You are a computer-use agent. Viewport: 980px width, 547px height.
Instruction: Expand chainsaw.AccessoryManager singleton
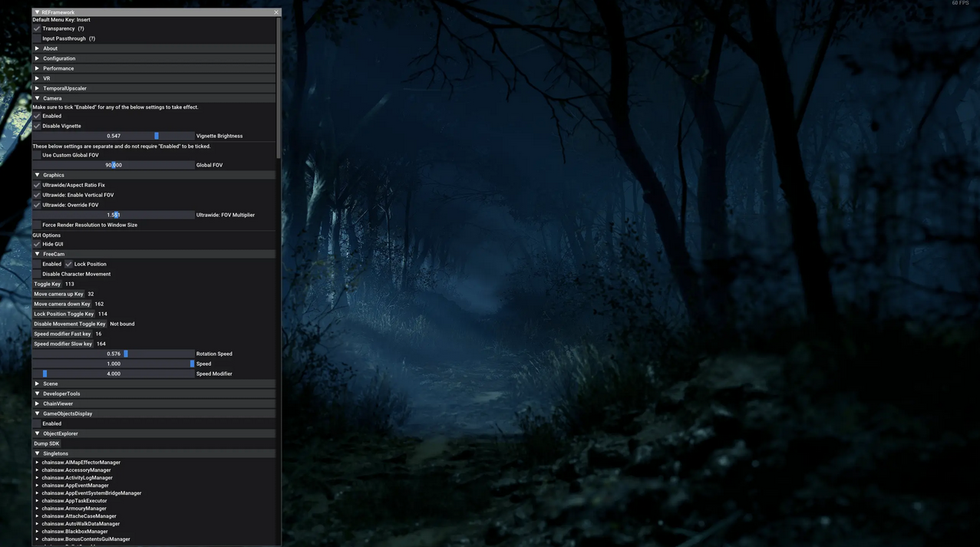point(37,470)
